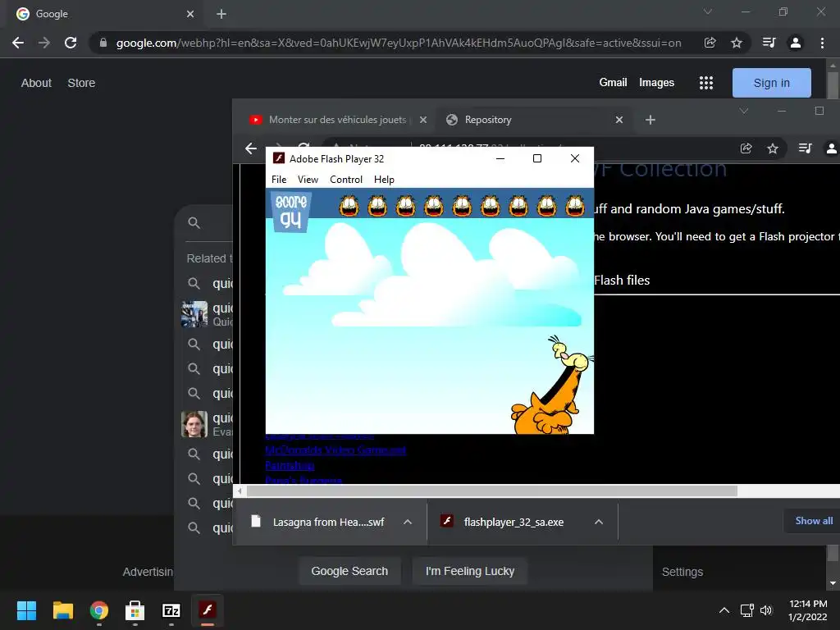Screen dimensions: 840x630
Task: Click the network icon in system tray
Action: pyautogui.click(x=746, y=610)
